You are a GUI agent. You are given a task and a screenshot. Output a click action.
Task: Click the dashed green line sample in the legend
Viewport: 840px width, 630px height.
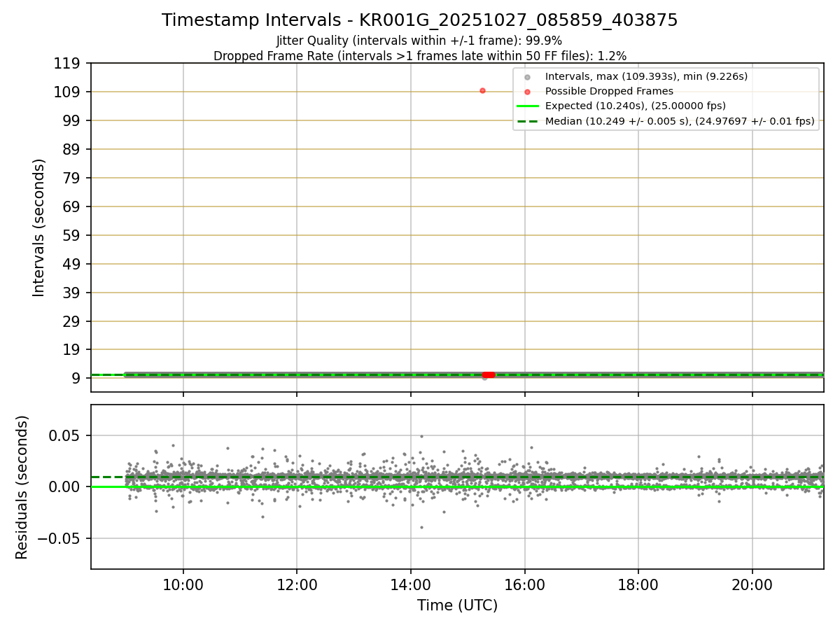pos(528,121)
